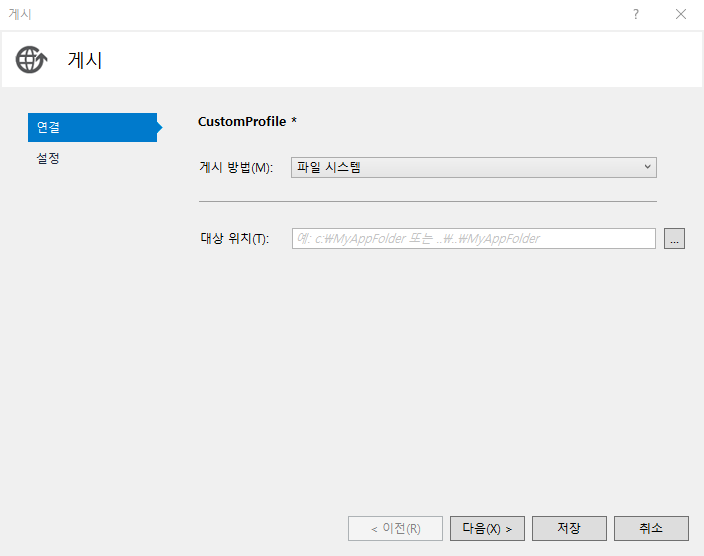
Task: Go to next step with 다음(X)
Action: point(487,528)
